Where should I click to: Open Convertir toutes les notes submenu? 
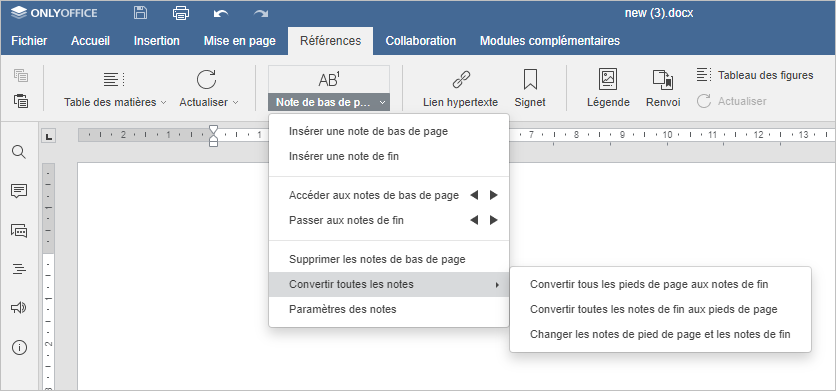point(389,284)
